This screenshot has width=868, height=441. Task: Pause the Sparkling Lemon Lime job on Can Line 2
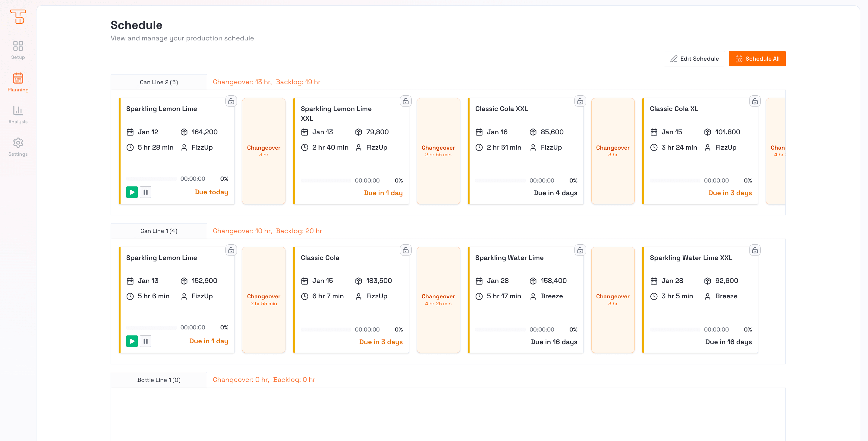[146, 192]
